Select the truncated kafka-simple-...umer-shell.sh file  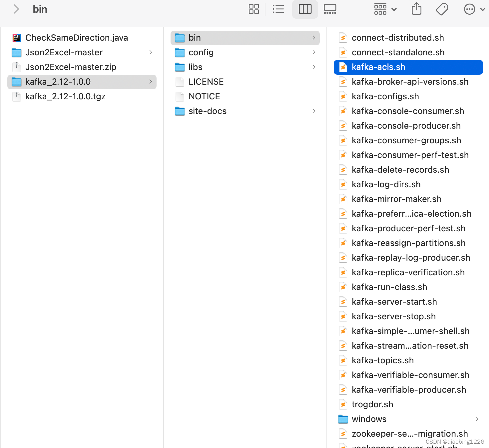(x=408, y=331)
